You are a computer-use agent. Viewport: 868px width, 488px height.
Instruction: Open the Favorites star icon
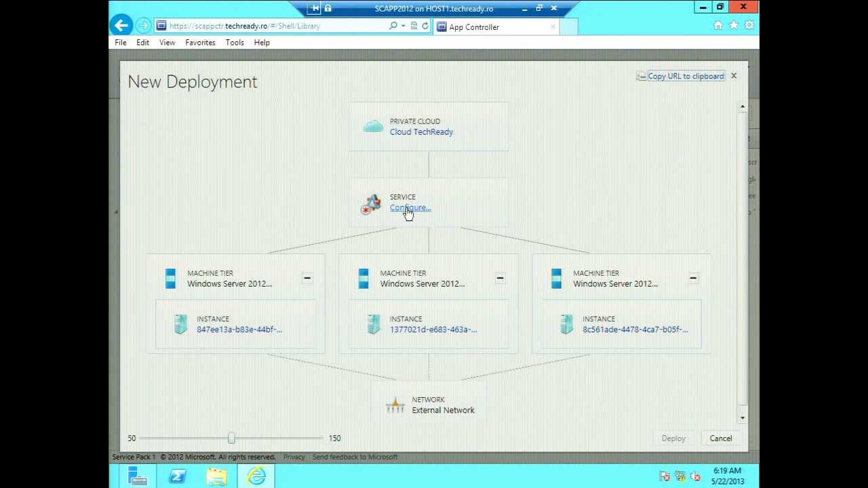coord(734,25)
